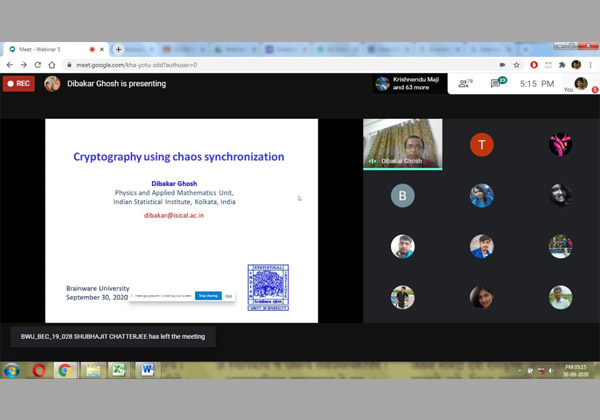Viewport: 600px width, 420px height.
Task: Open the chat messages icon
Action: [498, 82]
